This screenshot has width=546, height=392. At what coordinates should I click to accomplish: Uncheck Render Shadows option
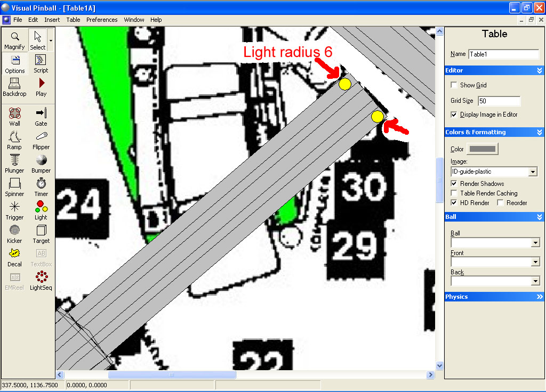pos(454,184)
